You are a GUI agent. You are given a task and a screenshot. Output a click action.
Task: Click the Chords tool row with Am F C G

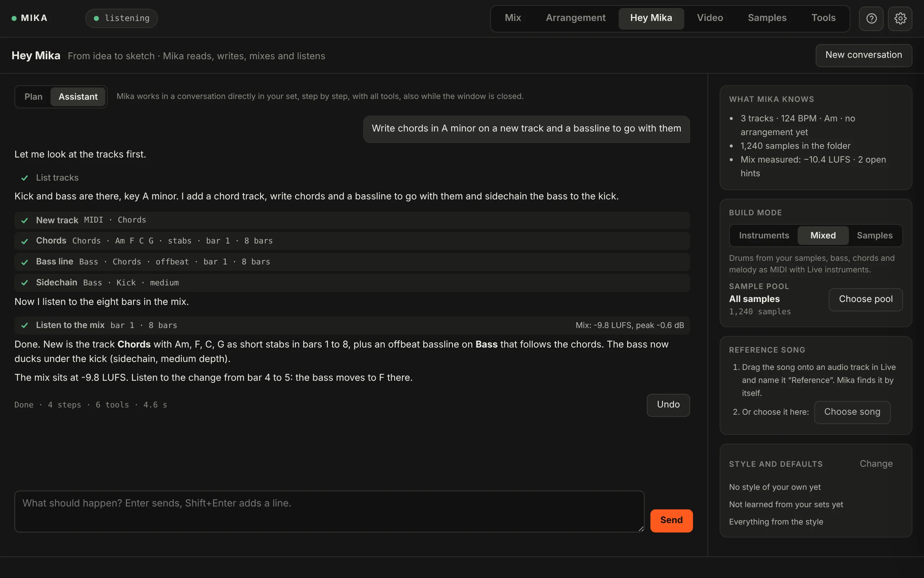click(352, 241)
